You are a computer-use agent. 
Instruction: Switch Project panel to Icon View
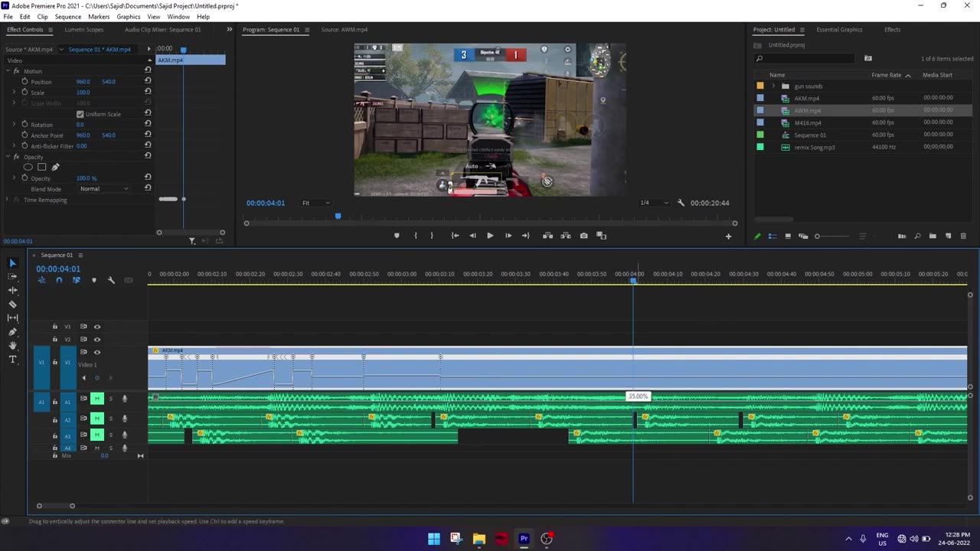pos(788,236)
